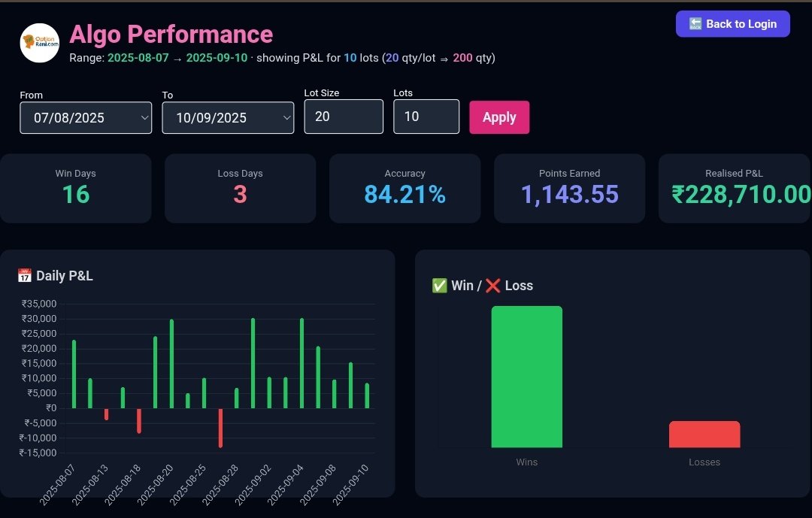Select the Accuracy 84.21% card

pos(405,189)
